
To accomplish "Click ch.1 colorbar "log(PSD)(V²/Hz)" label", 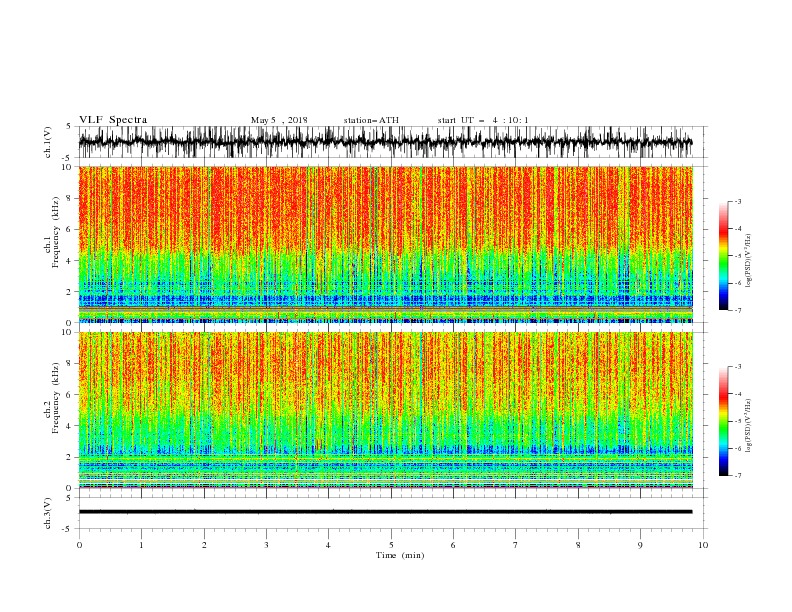I will 749,260.
